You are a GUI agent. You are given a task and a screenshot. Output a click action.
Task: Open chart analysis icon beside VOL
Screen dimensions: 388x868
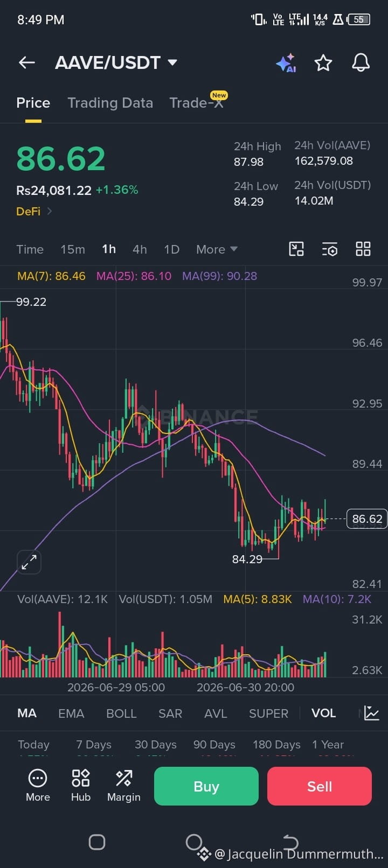pyautogui.click(x=372, y=713)
